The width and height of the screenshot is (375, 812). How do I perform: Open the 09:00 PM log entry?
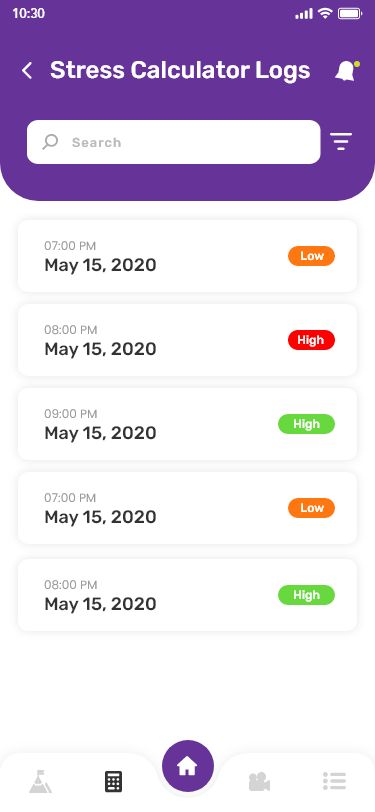click(x=188, y=424)
